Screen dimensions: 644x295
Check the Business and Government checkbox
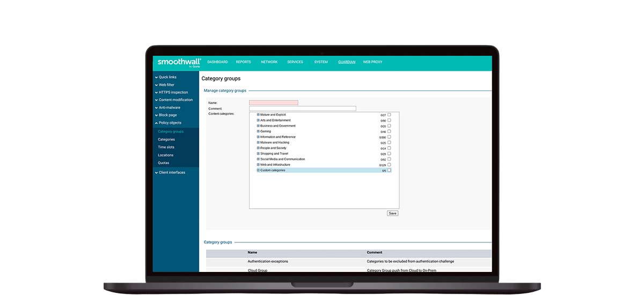pyautogui.click(x=390, y=126)
